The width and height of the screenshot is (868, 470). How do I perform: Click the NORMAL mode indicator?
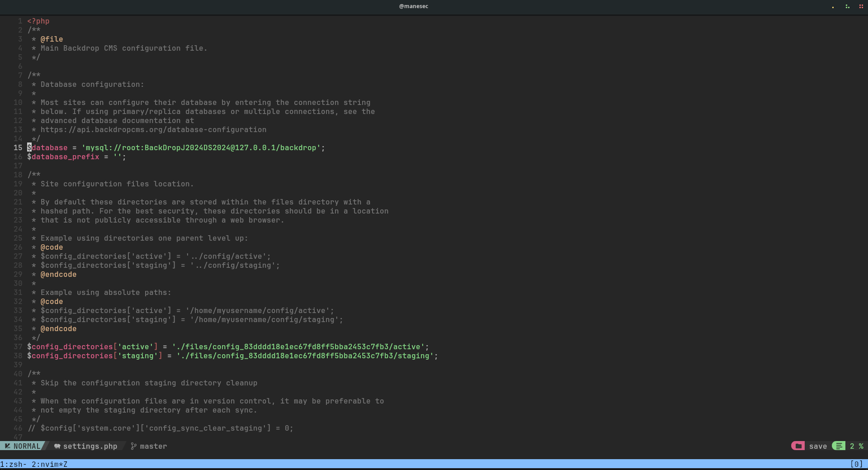pyautogui.click(x=27, y=446)
